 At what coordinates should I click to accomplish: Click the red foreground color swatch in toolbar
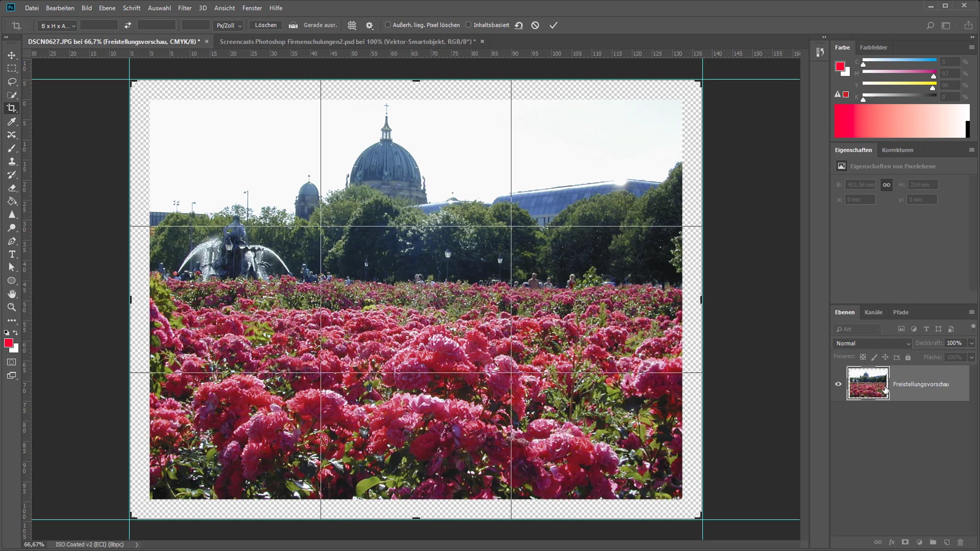8,343
